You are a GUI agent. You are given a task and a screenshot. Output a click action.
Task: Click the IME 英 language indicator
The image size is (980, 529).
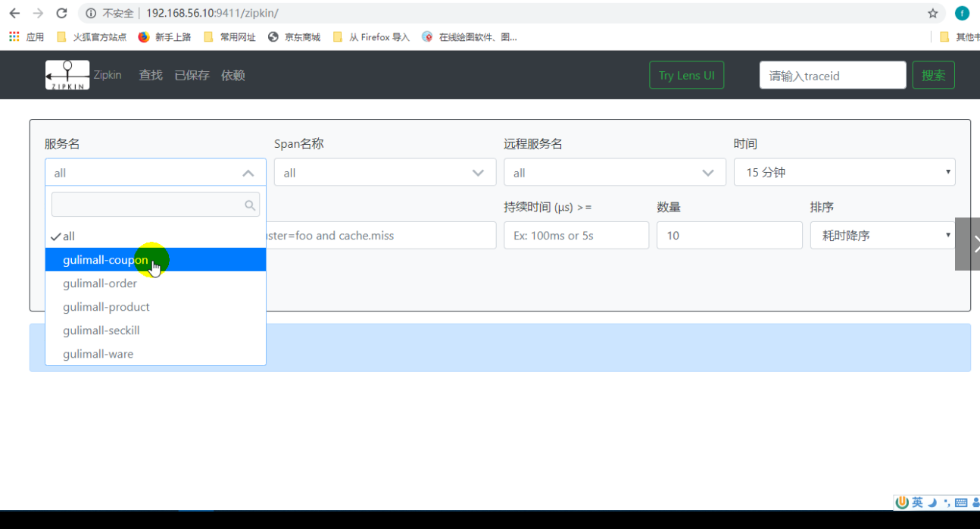click(x=917, y=502)
